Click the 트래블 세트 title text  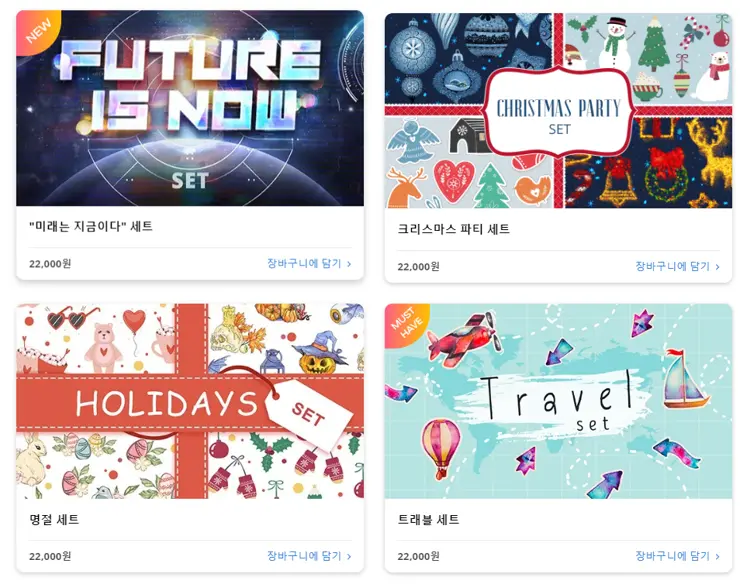click(x=429, y=520)
